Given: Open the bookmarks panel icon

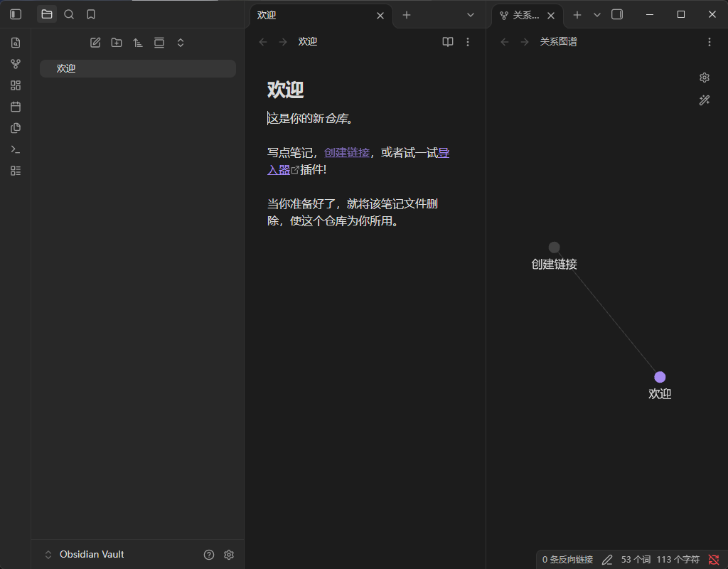Looking at the screenshot, I should point(91,14).
